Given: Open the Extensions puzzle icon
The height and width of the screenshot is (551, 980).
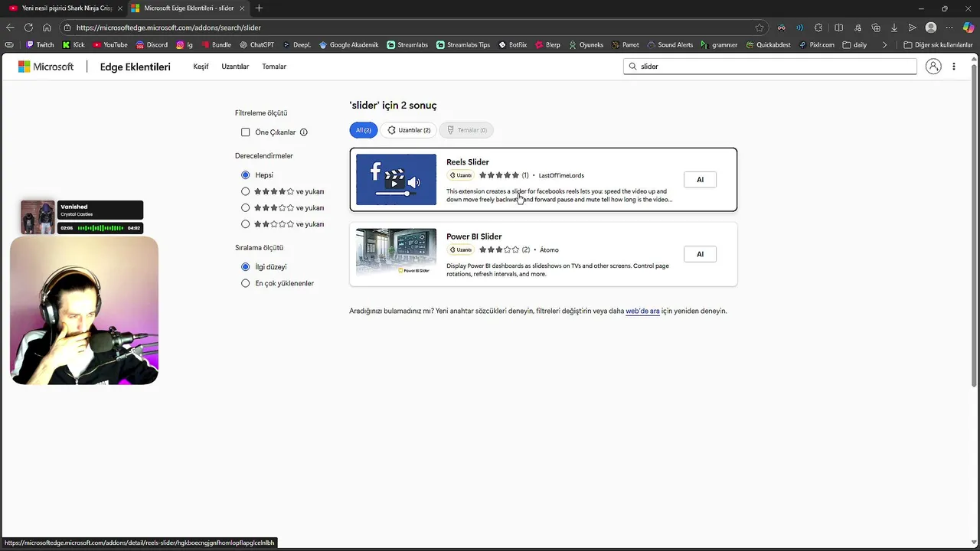Looking at the screenshot, I should 818,28.
